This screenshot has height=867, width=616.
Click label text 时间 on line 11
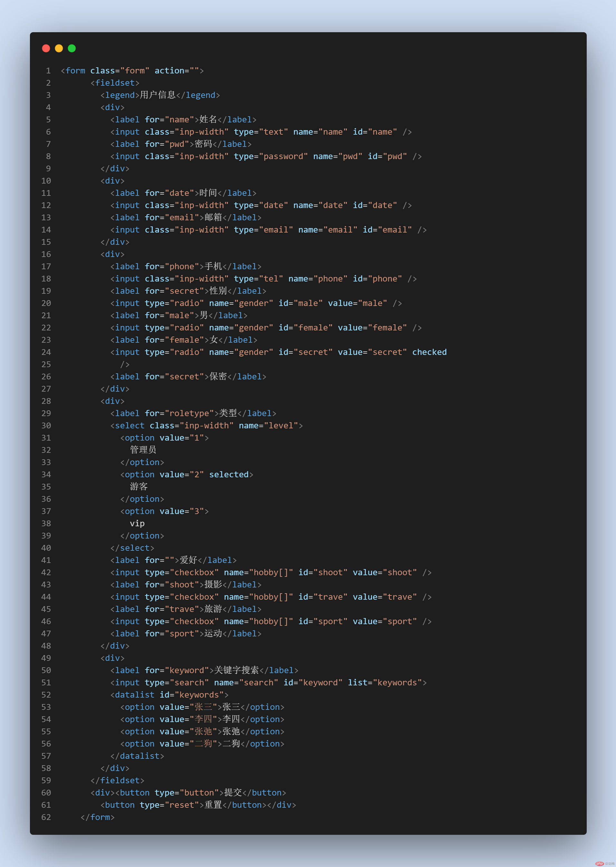(208, 193)
